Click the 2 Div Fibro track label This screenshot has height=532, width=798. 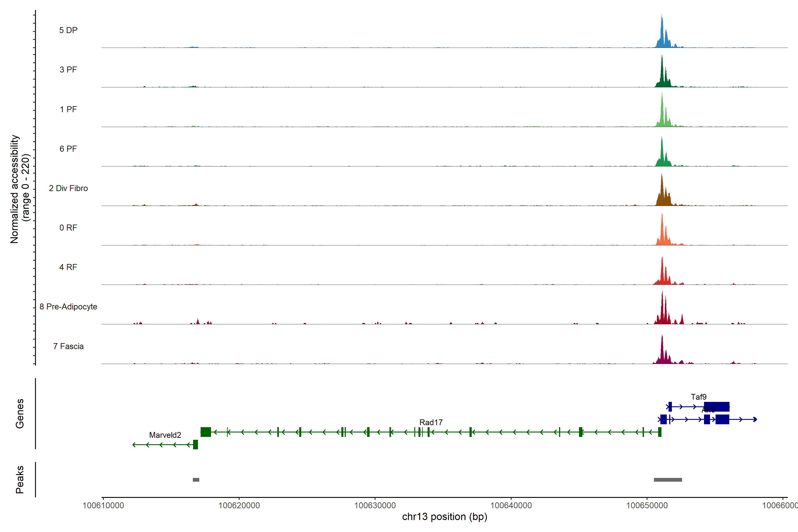[68, 188]
